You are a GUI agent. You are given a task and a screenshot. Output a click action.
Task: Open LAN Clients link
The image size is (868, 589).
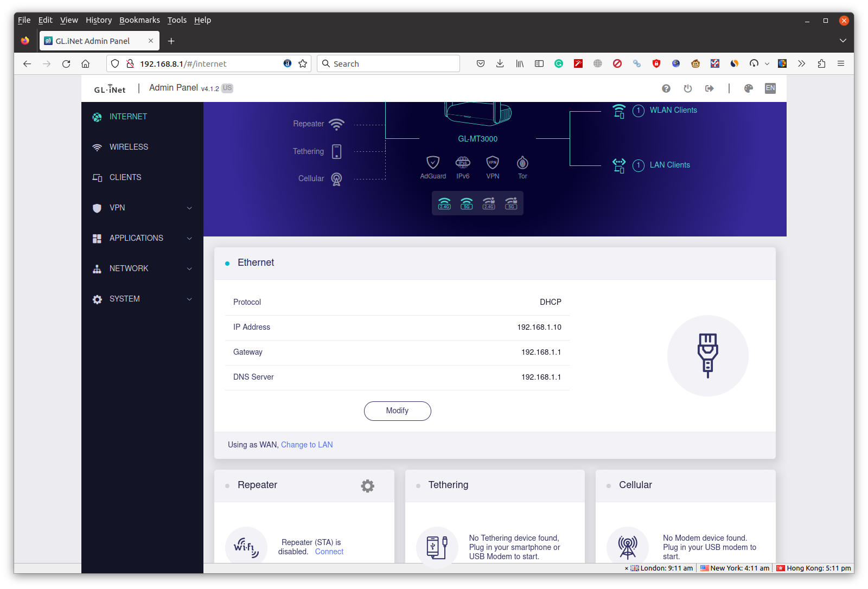click(670, 165)
